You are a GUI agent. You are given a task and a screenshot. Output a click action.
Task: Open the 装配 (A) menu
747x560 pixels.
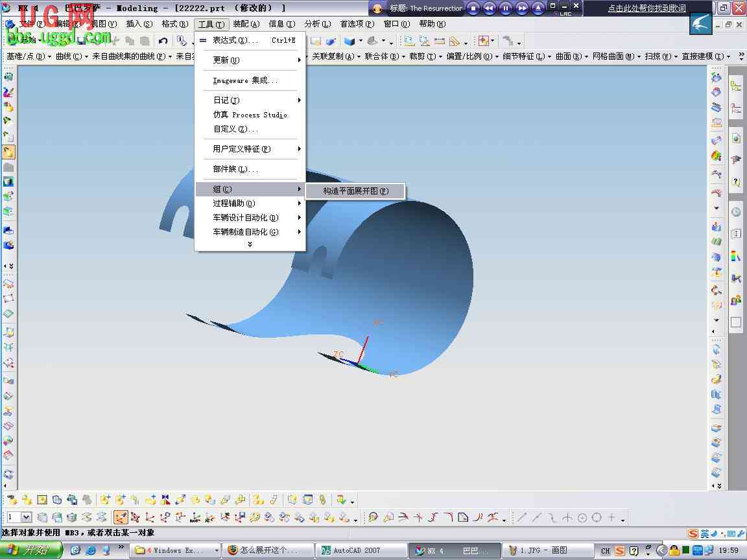246,24
